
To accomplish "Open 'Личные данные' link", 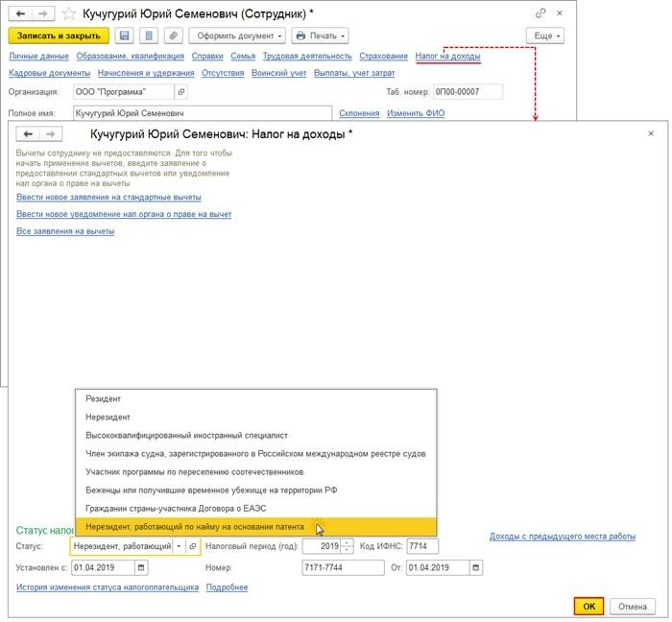I will 39,56.
